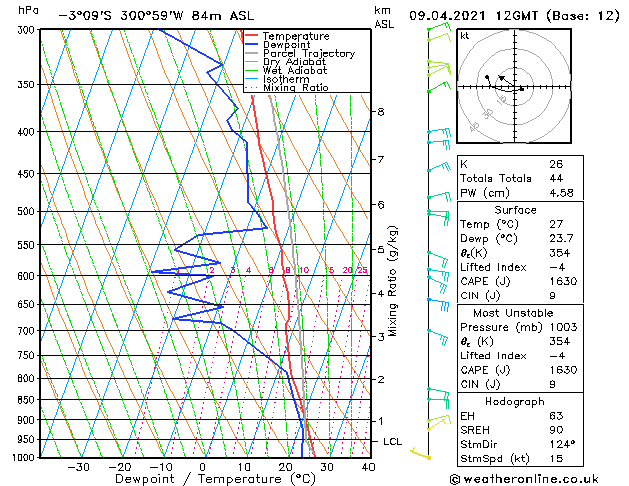Click the Temperature legend entry
The height and width of the screenshot is (486, 629).
tap(296, 36)
